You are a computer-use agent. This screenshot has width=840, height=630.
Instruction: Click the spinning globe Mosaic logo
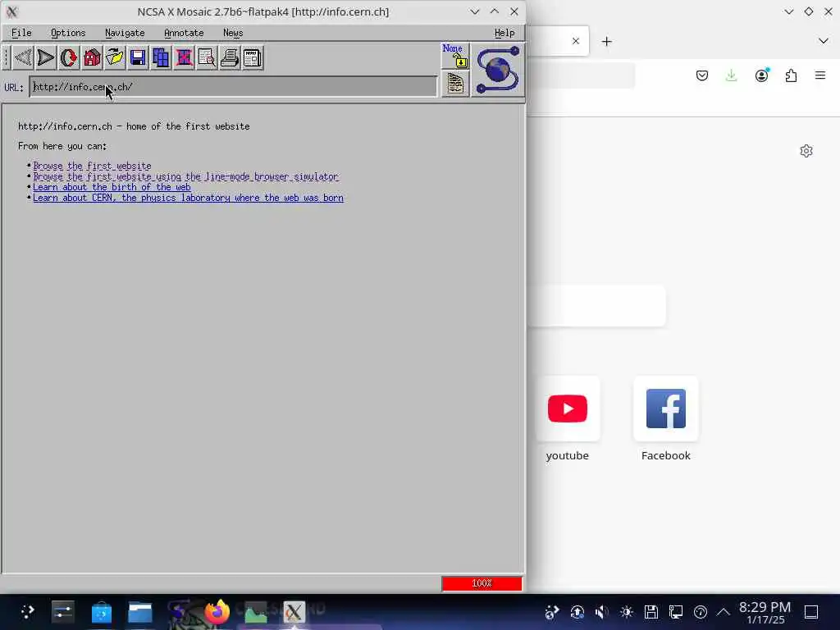pos(498,71)
